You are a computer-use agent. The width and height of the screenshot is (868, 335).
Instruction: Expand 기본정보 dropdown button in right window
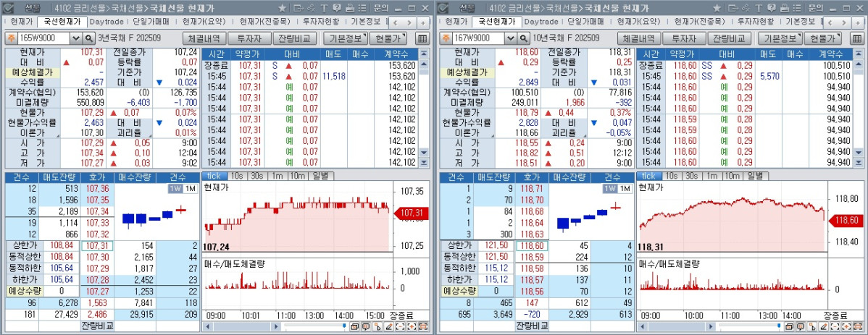tap(780, 38)
